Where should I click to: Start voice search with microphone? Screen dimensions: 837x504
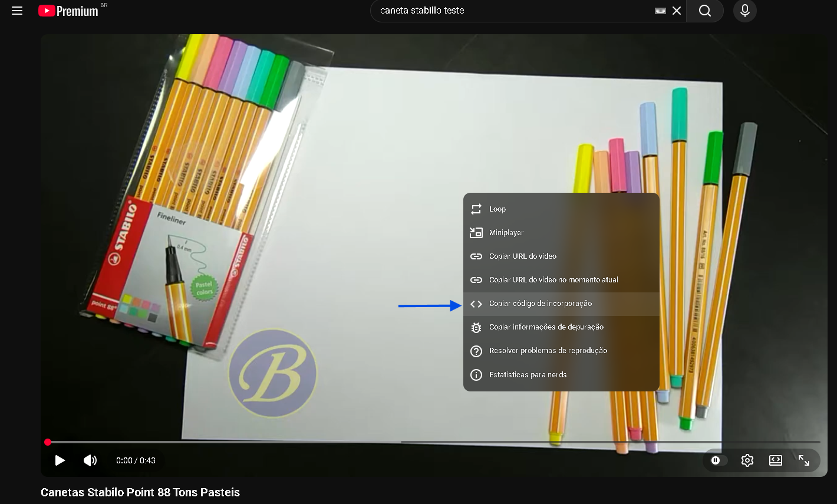pyautogui.click(x=745, y=11)
